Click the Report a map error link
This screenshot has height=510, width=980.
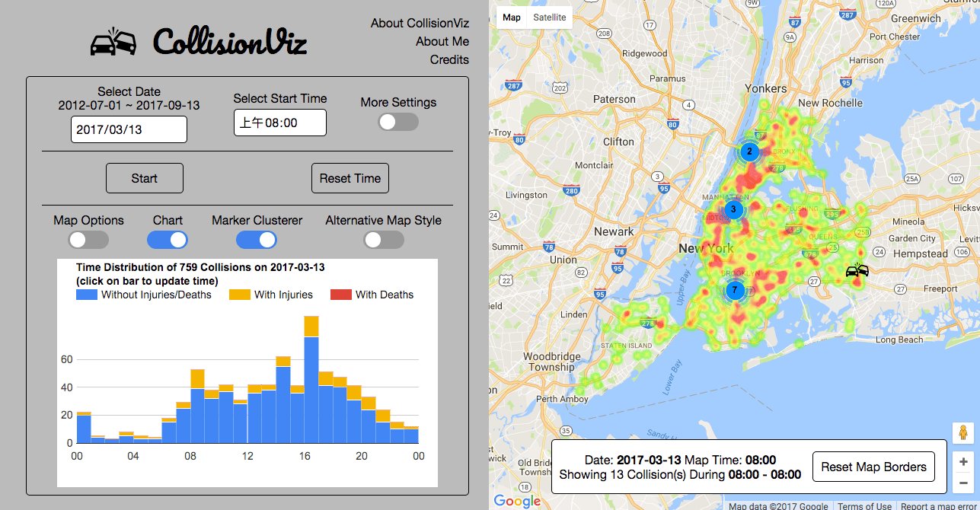pyautogui.click(x=938, y=506)
